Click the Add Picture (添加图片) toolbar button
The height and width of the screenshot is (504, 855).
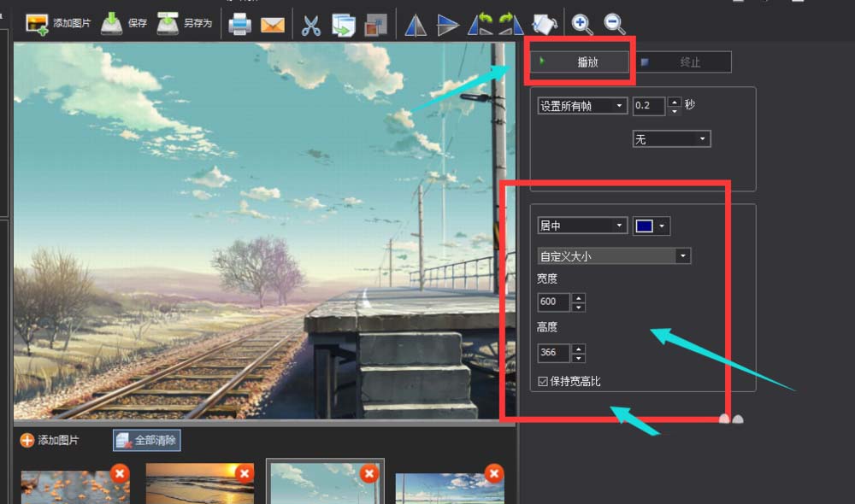(x=58, y=23)
